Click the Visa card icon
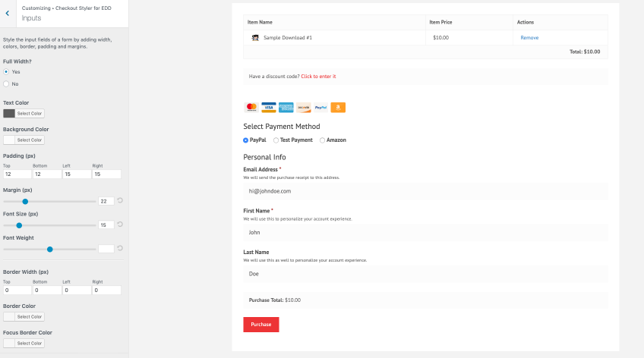This screenshot has width=644, height=358. [x=269, y=108]
